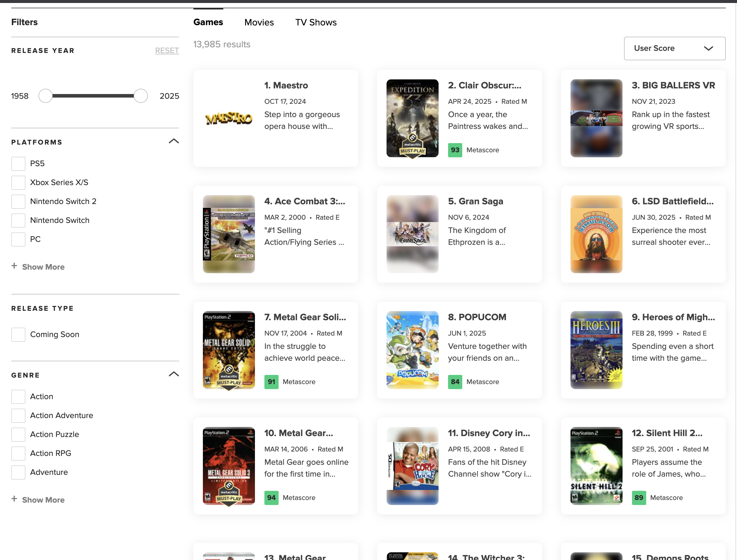Click the 89 Metascore badge on Silent Hill 2
This screenshot has width=737, height=560.
point(639,498)
